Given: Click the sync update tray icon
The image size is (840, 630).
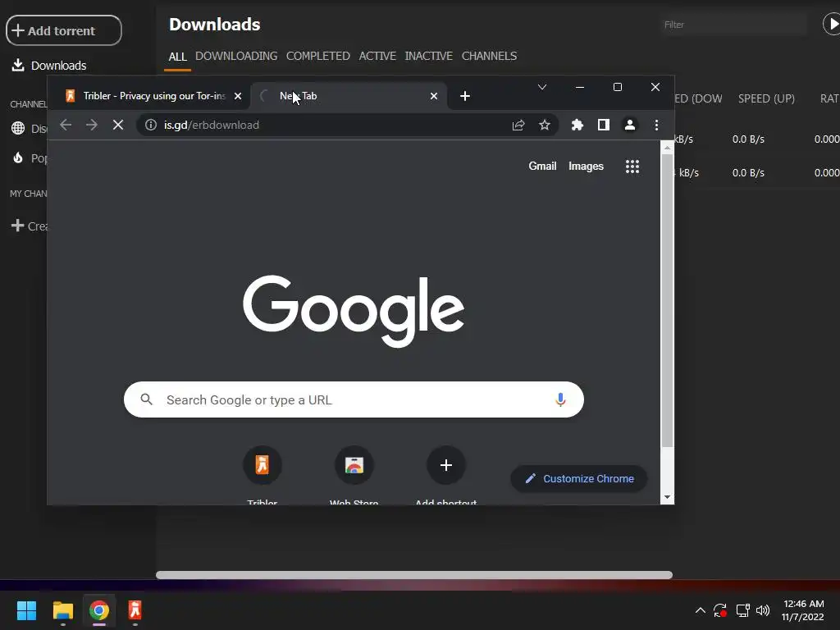Looking at the screenshot, I should coord(720,610).
